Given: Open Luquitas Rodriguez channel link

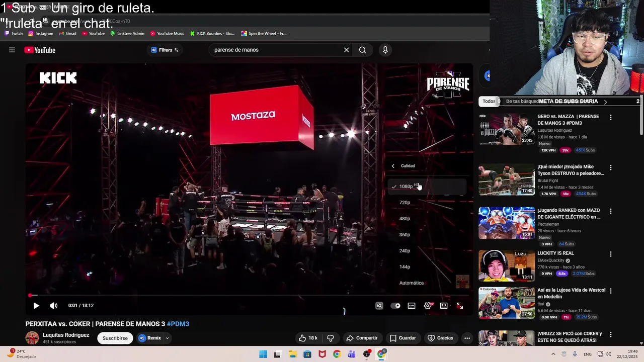Looking at the screenshot, I should coord(66,335).
